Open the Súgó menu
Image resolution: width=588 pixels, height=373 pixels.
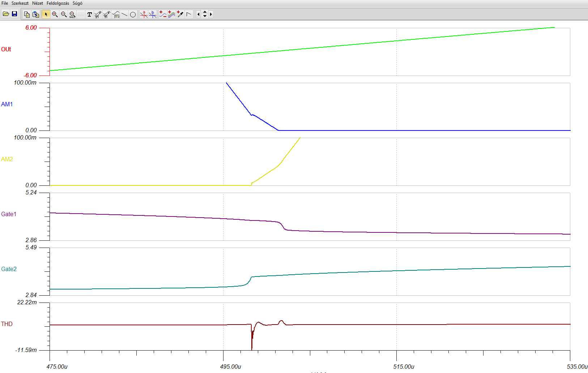coord(77,3)
